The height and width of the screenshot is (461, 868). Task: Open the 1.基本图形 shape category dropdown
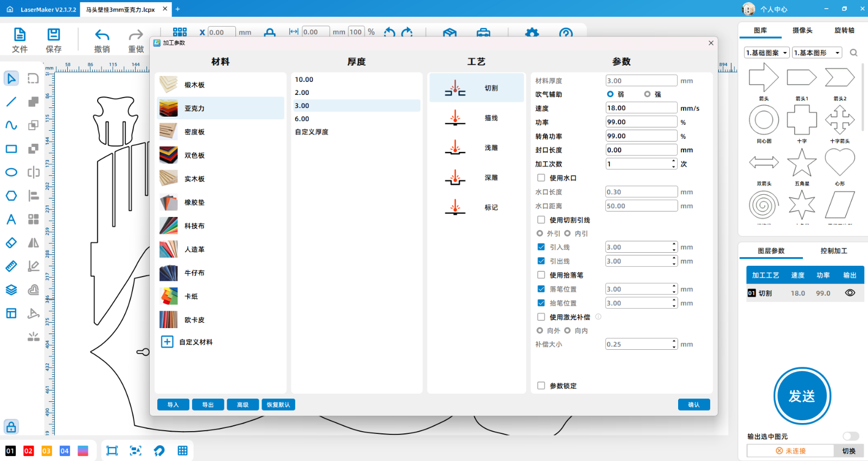coord(817,53)
